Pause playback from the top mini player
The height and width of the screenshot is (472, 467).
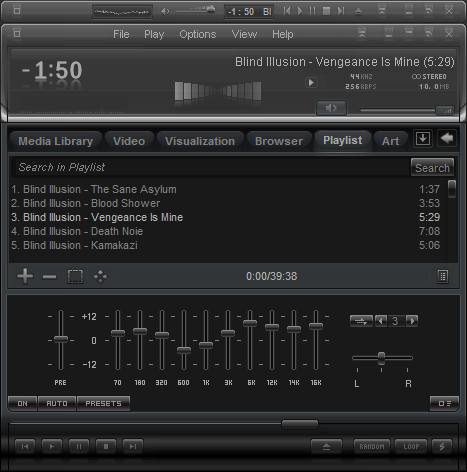point(312,11)
